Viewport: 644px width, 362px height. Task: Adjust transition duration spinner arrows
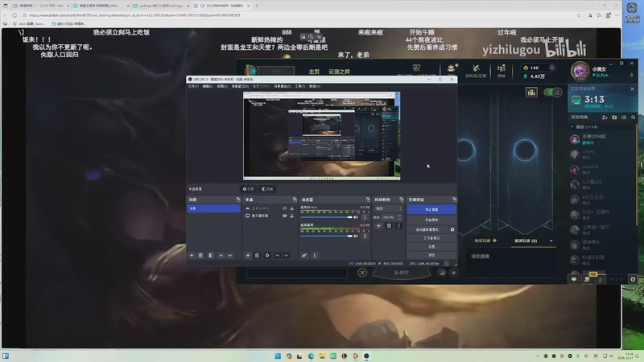coord(400,217)
